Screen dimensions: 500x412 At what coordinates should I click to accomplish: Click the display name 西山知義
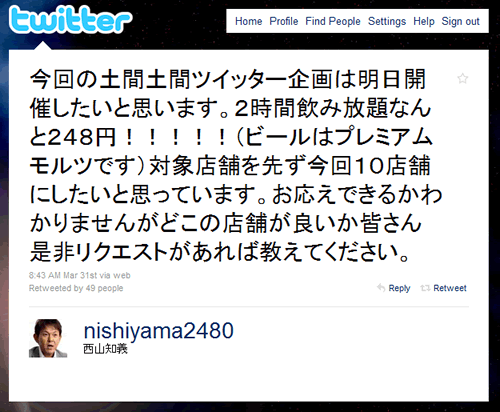tap(105, 349)
